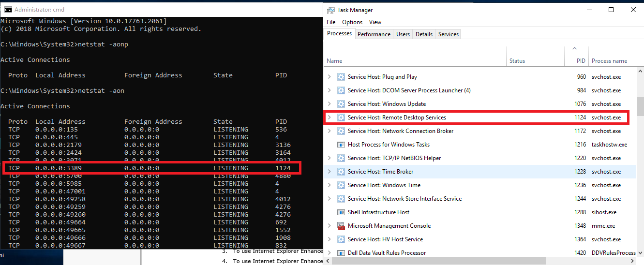Click gear icon of Service Host: Windows Update
This screenshot has width=644, height=265.
tap(341, 104)
